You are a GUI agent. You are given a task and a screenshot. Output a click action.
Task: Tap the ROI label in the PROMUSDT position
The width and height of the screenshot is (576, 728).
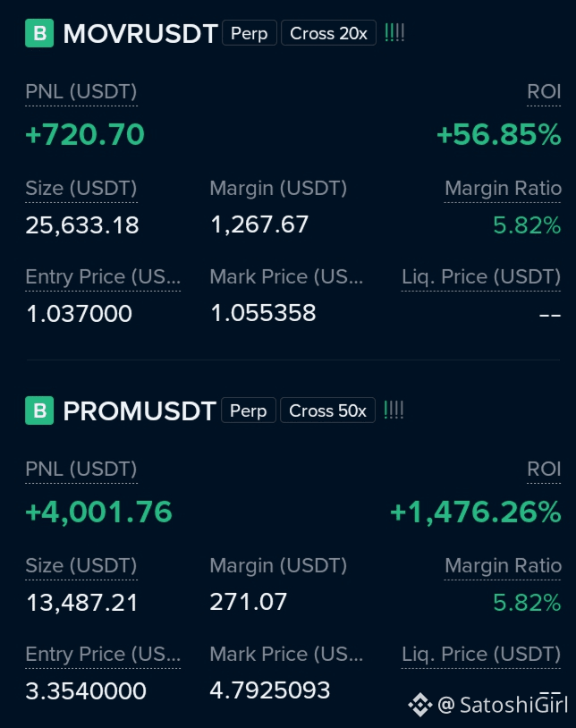[x=544, y=469]
